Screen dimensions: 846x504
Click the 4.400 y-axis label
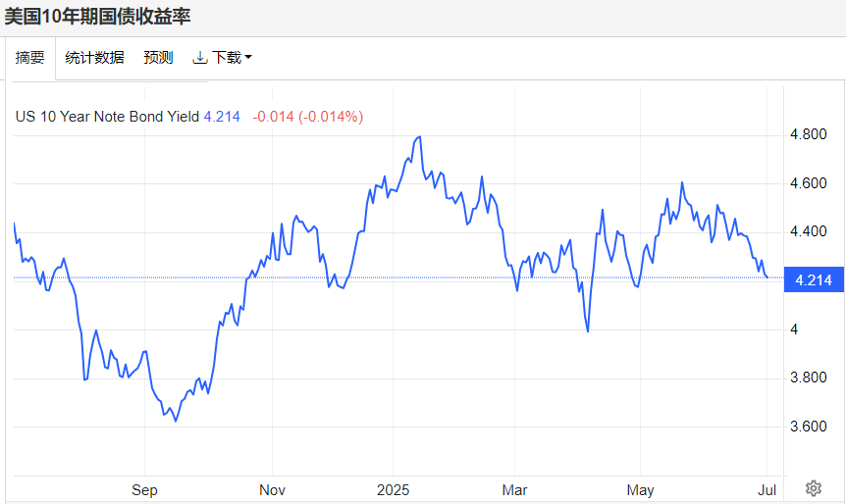pos(809,231)
